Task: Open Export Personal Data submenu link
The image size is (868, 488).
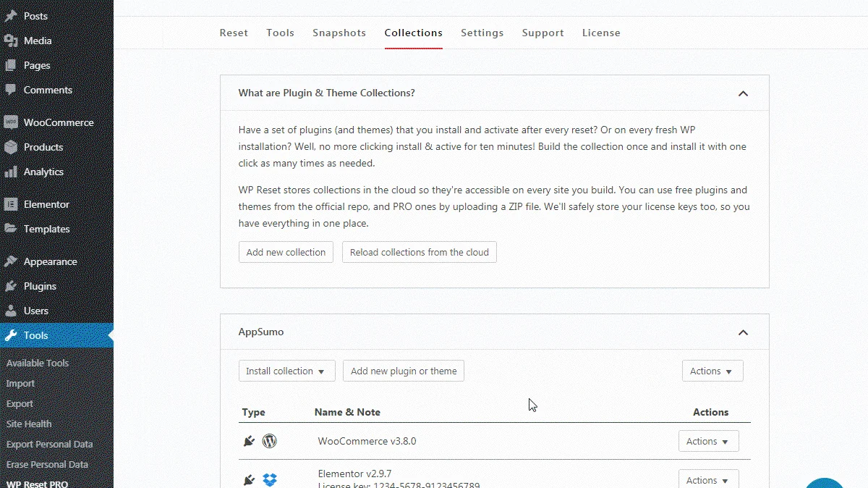Action: (x=49, y=444)
